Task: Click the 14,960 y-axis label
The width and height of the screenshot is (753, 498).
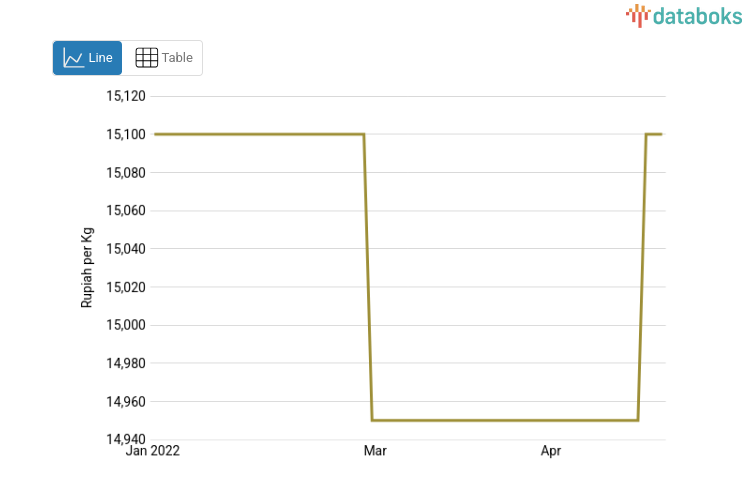Action: (x=126, y=402)
